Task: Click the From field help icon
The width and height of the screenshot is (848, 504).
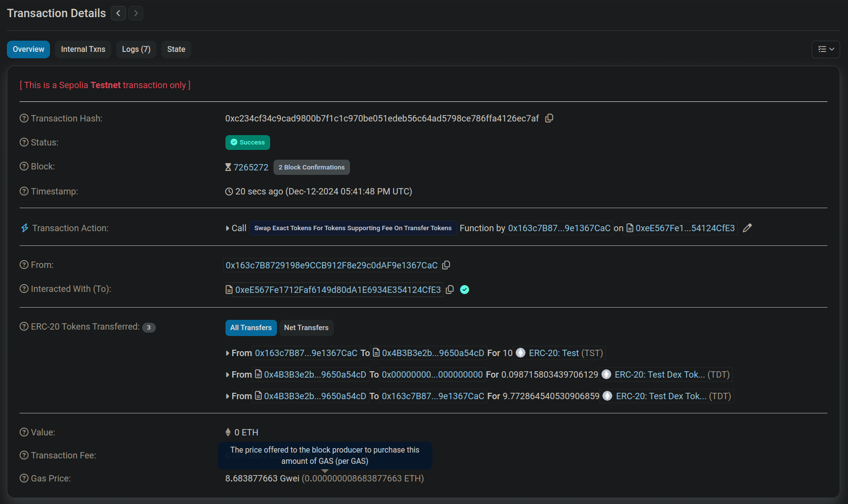Action: coord(24,264)
